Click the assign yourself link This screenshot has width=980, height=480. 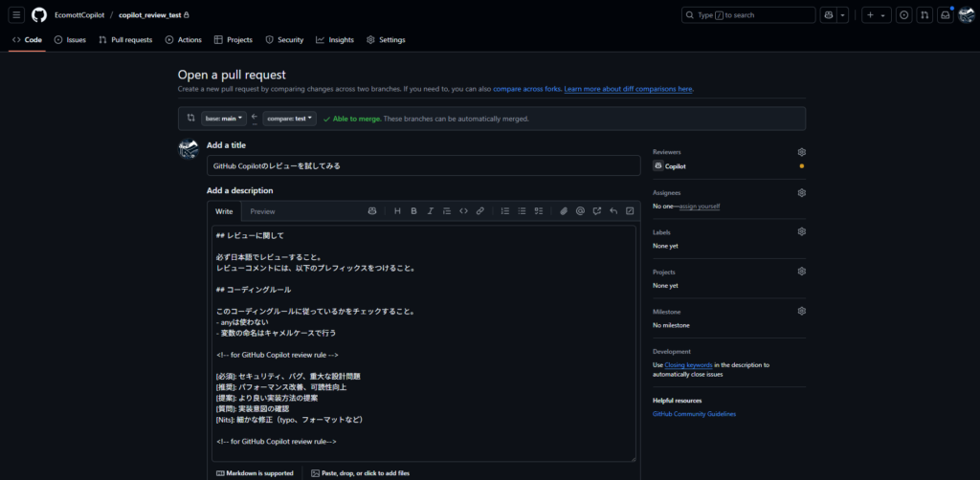click(x=700, y=206)
